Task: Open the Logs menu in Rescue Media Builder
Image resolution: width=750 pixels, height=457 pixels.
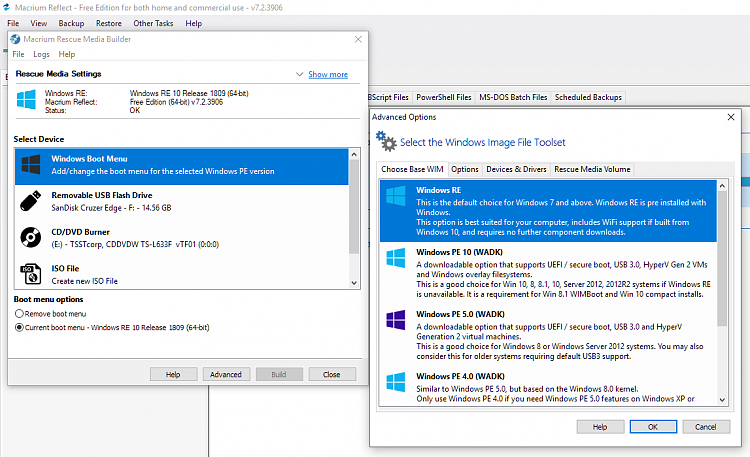Action: 41,55
